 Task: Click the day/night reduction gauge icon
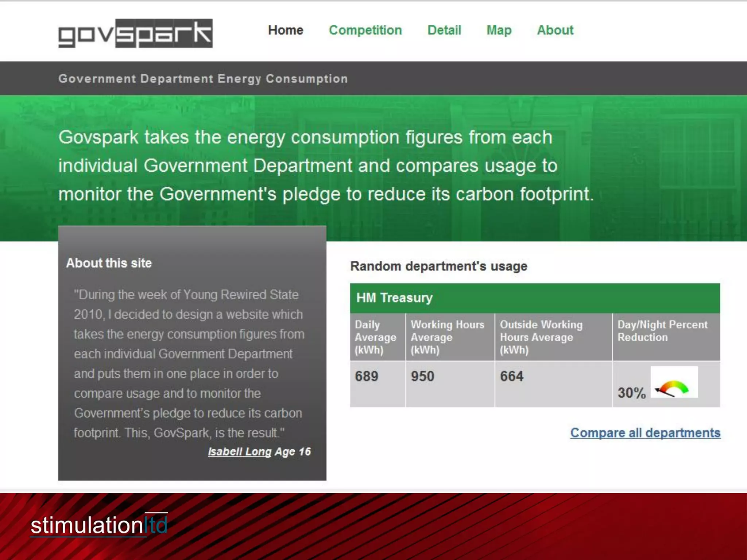click(x=674, y=382)
